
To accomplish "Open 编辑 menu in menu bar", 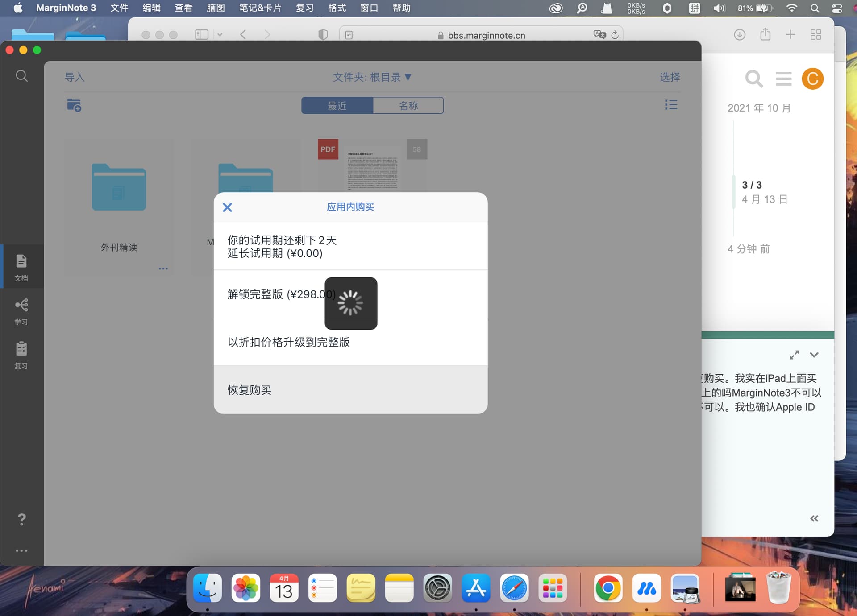I will click(x=151, y=8).
